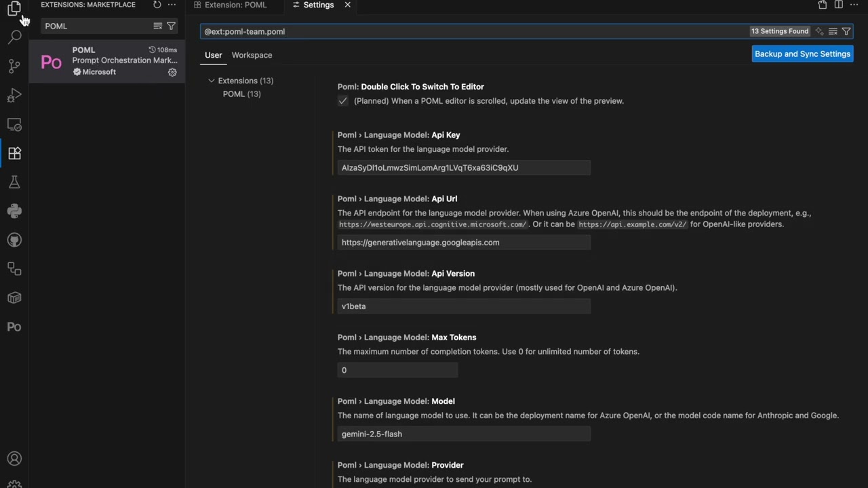Select the Extensions view icon
Viewport: 868px width, 488px height.
14,153
